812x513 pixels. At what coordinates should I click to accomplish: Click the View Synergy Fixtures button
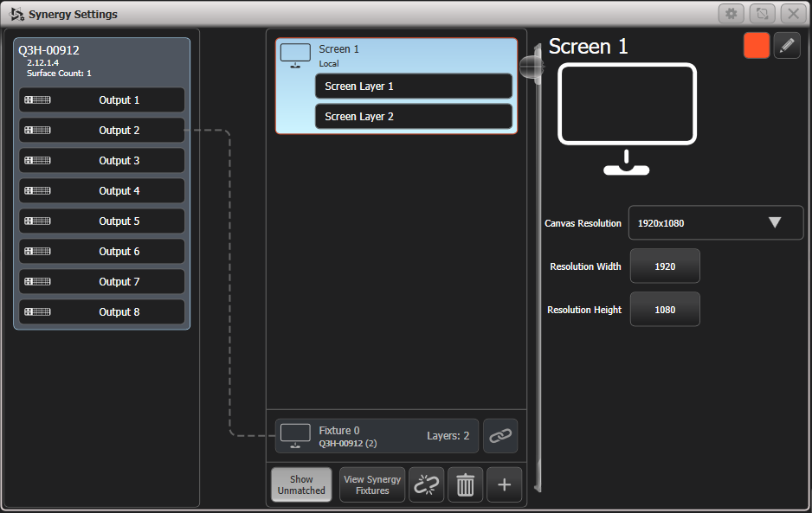click(x=371, y=484)
